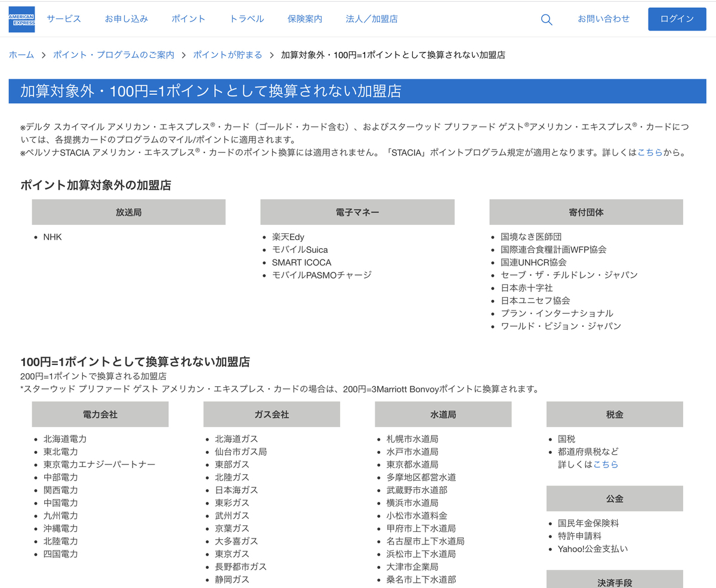Select 国民年金保険料 list item

point(588,523)
